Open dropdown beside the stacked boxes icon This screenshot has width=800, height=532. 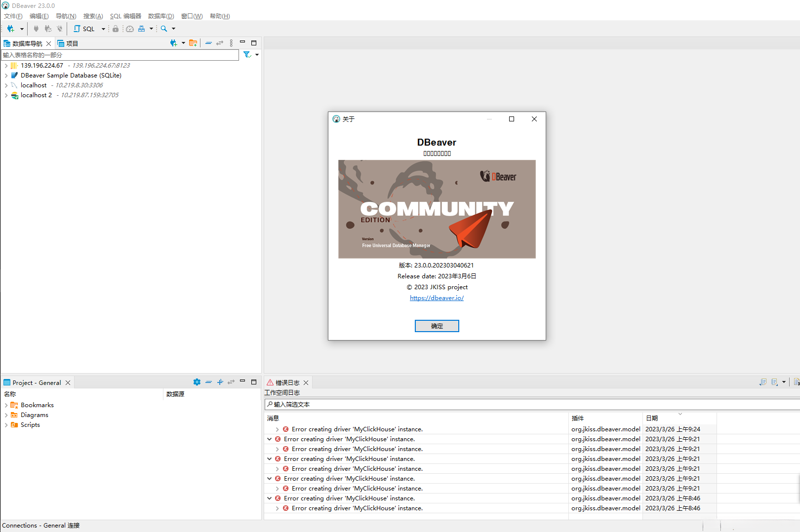(x=151, y=29)
